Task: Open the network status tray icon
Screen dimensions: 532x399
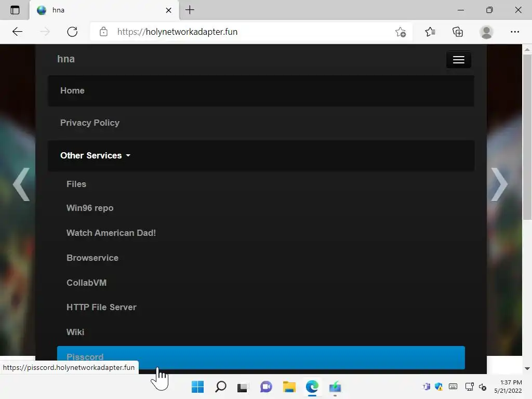Action: coord(470,387)
